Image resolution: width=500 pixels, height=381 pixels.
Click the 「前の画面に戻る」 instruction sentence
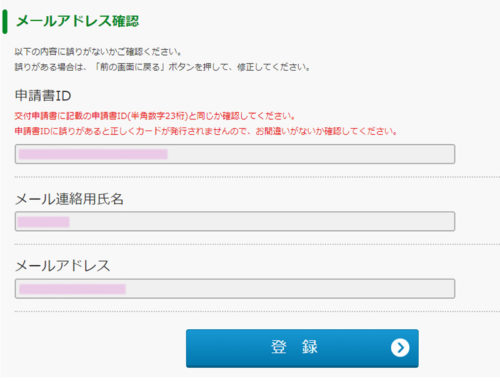tap(162, 67)
